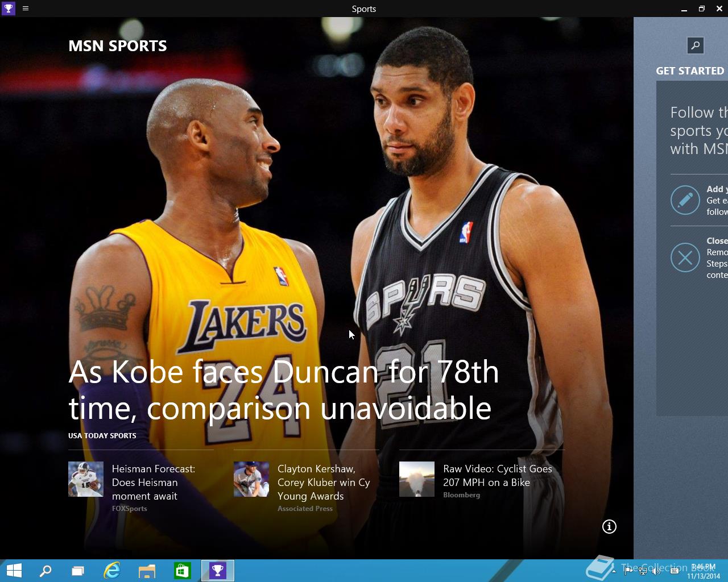Show hidden tray icons arrow

[x=614, y=571]
